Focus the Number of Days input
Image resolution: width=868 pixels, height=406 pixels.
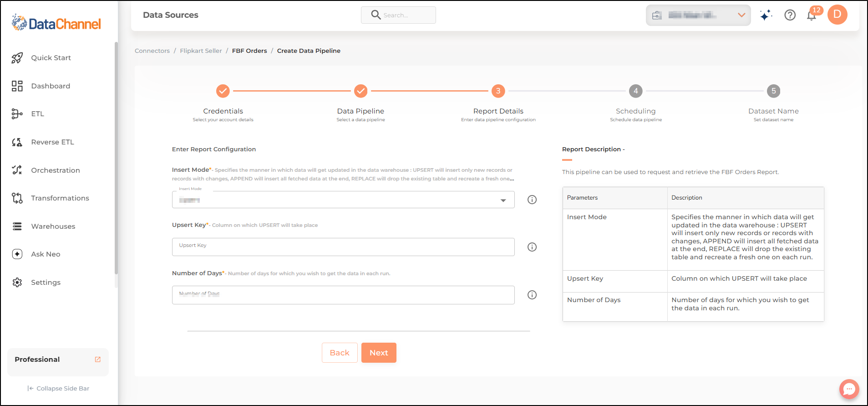(343, 295)
